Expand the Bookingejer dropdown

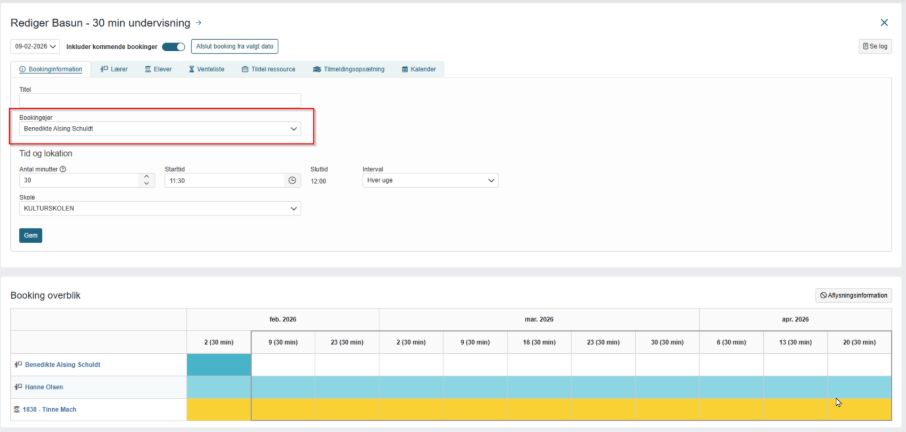pos(160,129)
